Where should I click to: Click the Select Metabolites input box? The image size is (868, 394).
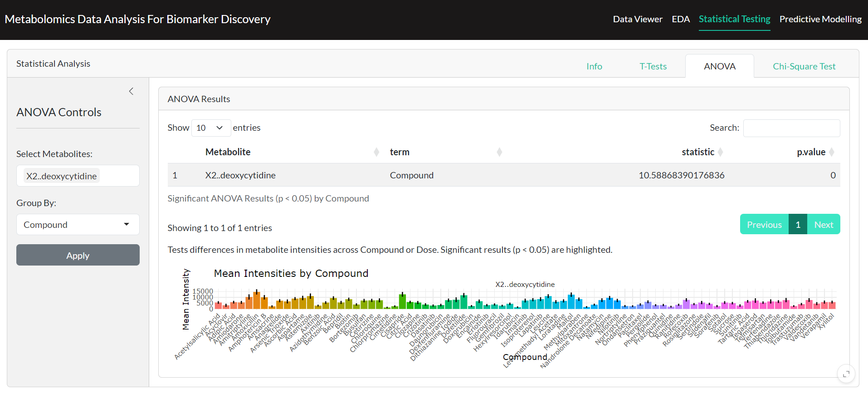(x=78, y=176)
